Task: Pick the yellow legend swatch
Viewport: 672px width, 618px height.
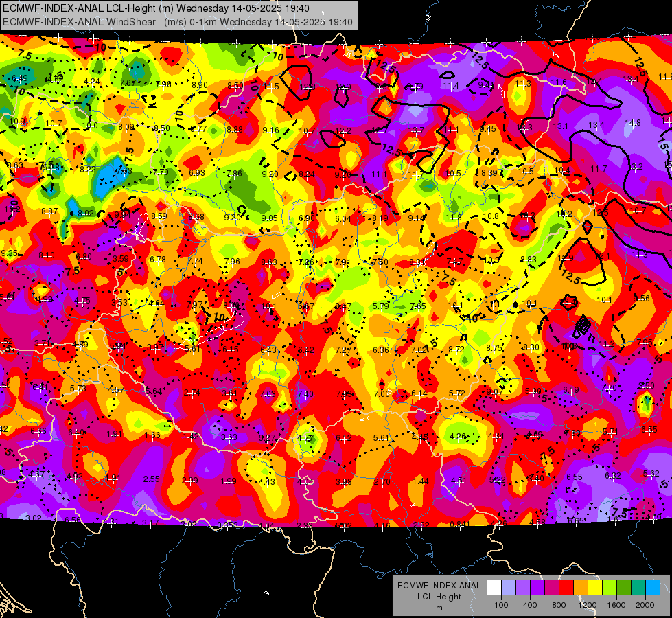Action: tap(595, 588)
